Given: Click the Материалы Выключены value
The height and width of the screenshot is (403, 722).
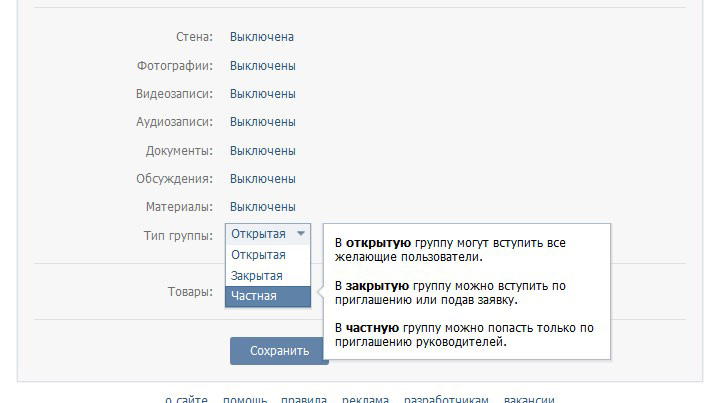Looking at the screenshot, I should (262, 207).
